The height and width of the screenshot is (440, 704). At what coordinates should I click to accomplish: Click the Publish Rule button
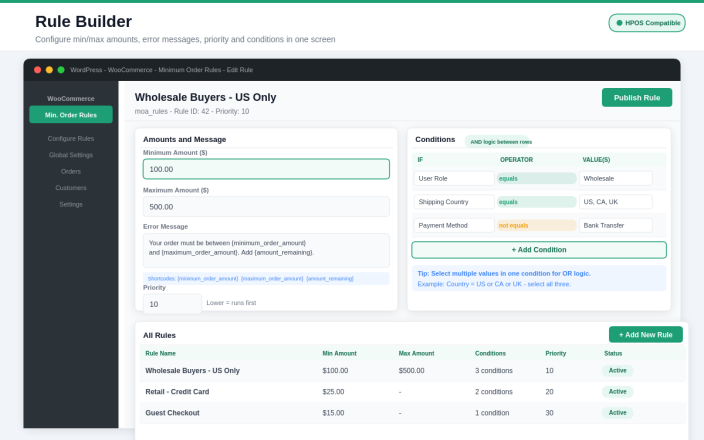tap(637, 97)
